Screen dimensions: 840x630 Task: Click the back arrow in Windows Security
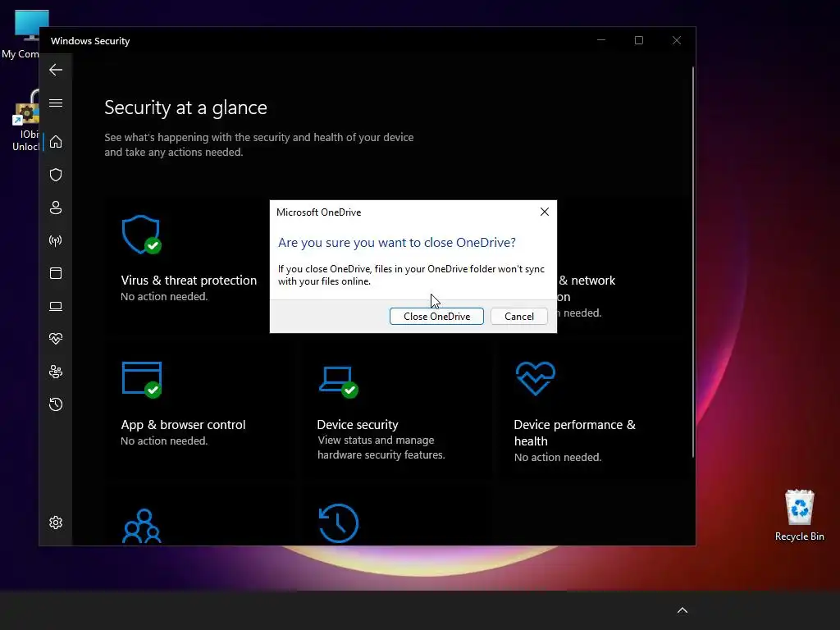(56, 70)
